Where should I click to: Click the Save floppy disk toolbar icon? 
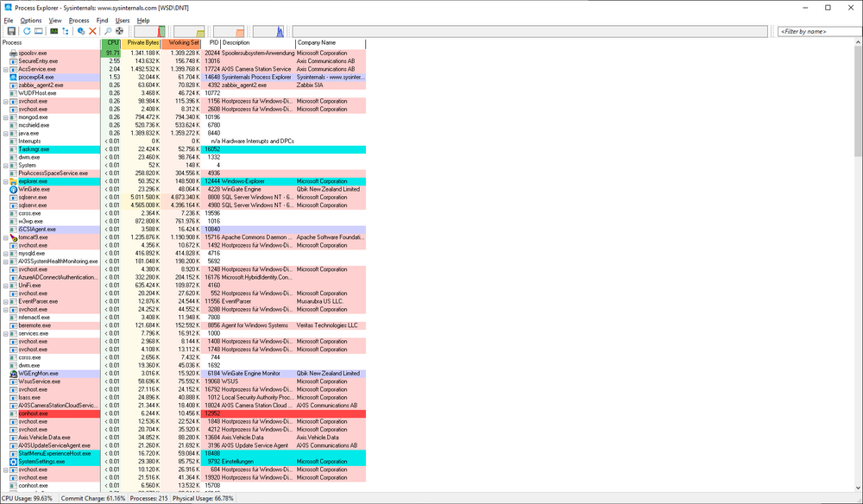pyautogui.click(x=11, y=31)
